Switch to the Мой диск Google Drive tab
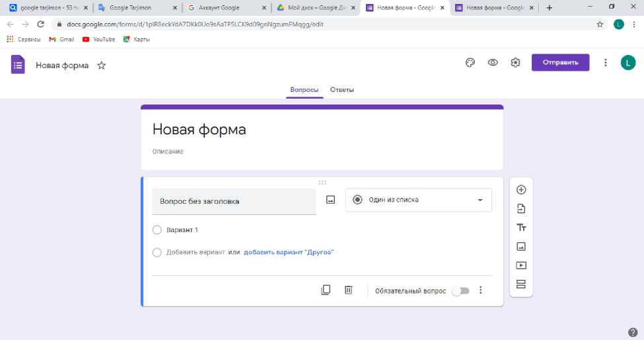 [316, 8]
